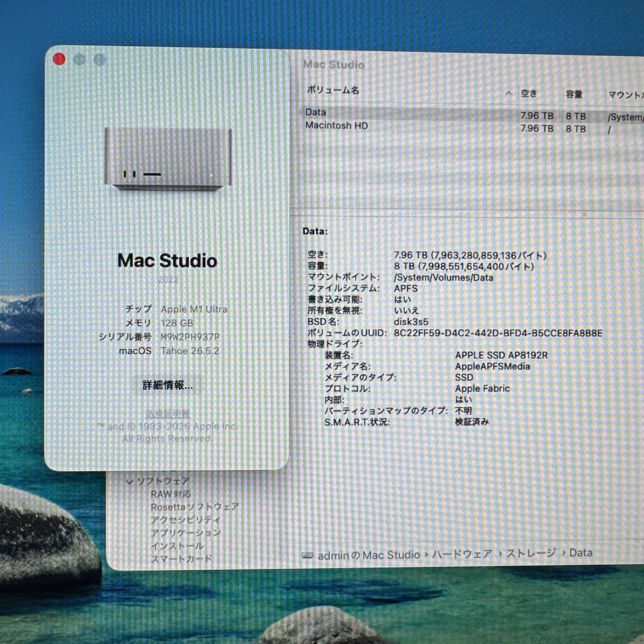The width and height of the screenshot is (644, 644).
Task: Sort by 空き column header
Action: pos(529,93)
